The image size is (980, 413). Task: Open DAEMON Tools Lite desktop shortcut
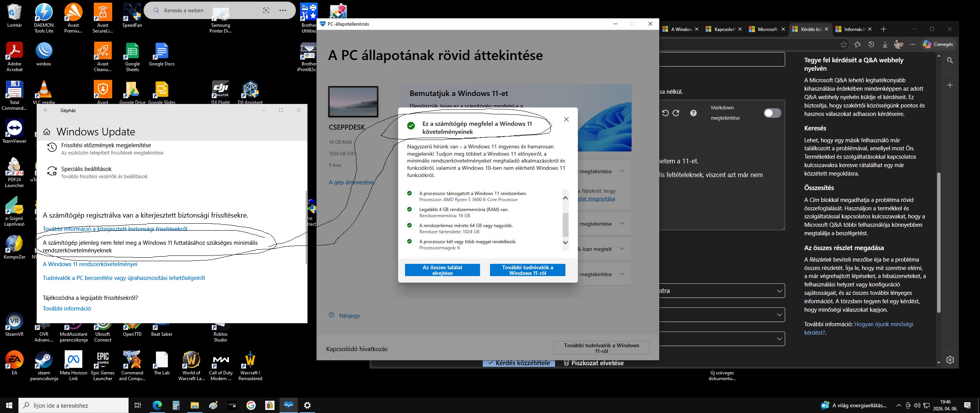tap(44, 18)
